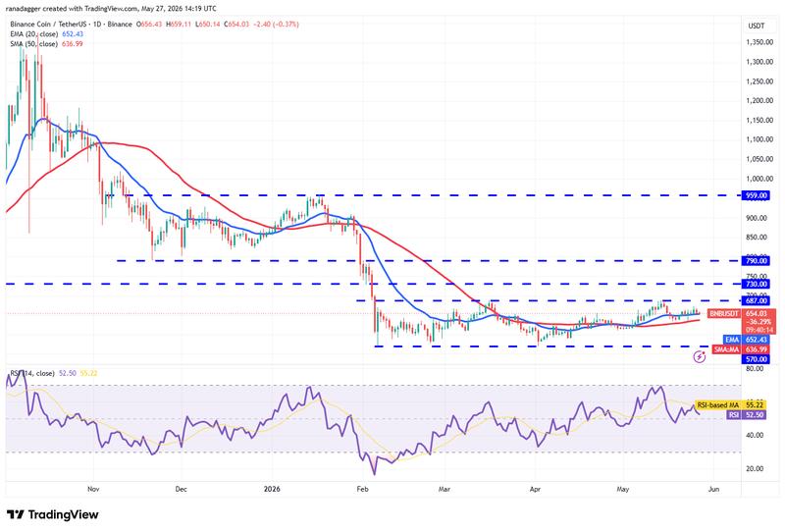Click 1,050.00 on the price axis

(759, 159)
